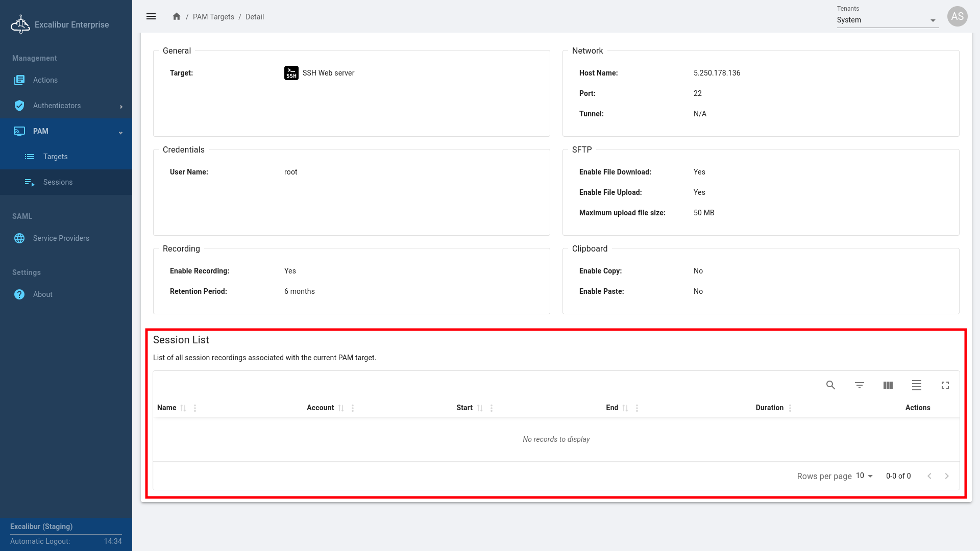
Task: Sort by Name column arrows
Action: pyautogui.click(x=183, y=408)
